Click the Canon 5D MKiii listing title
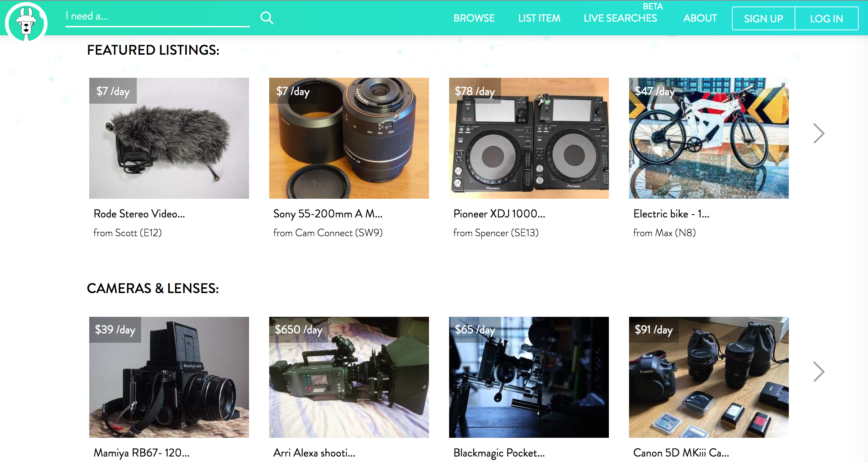The image size is (868, 463). point(681,453)
